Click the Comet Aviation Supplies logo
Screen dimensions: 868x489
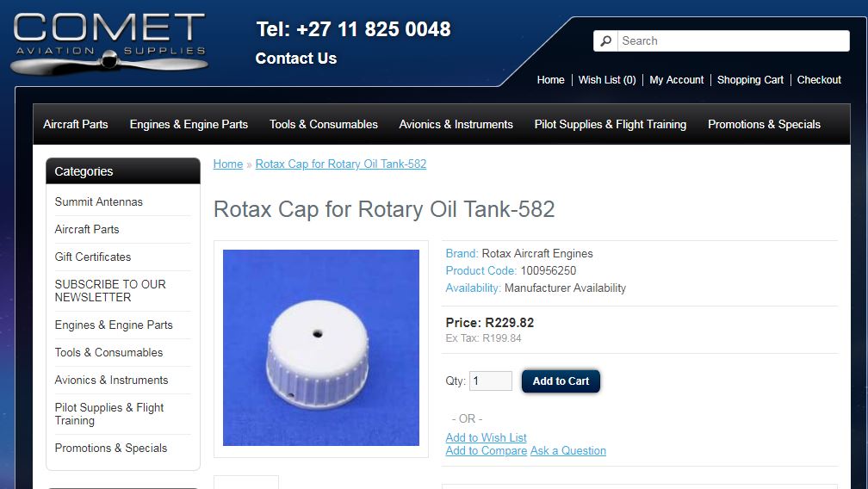(109, 43)
